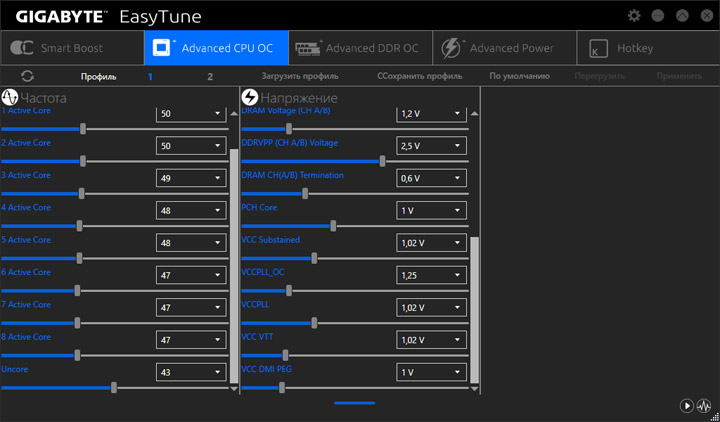Image resolution: width=720 pixels, height=422 pixels.
Task: Select profile 2
Action: [x=210, y=76]
